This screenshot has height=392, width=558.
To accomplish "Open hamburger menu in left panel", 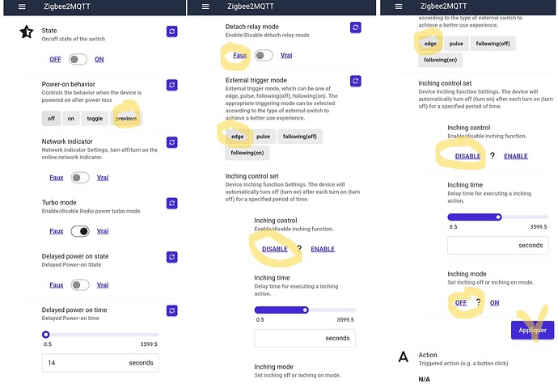I will (22, 6).
